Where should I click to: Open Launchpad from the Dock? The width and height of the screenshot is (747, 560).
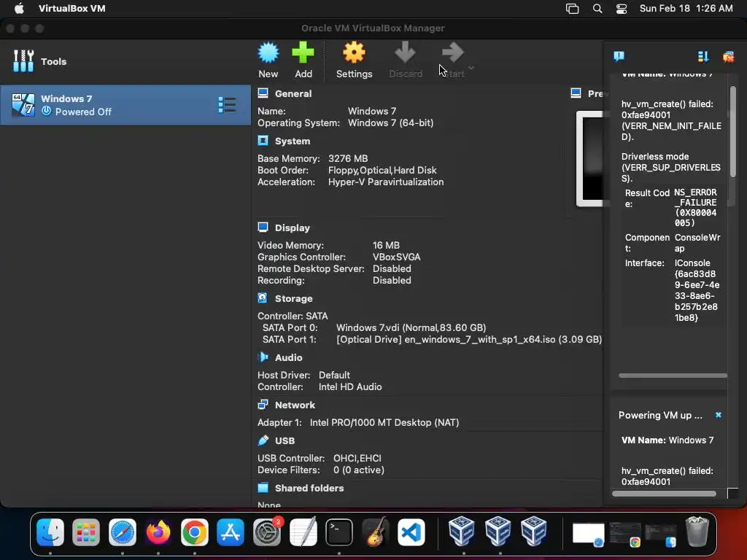[86, 532]
